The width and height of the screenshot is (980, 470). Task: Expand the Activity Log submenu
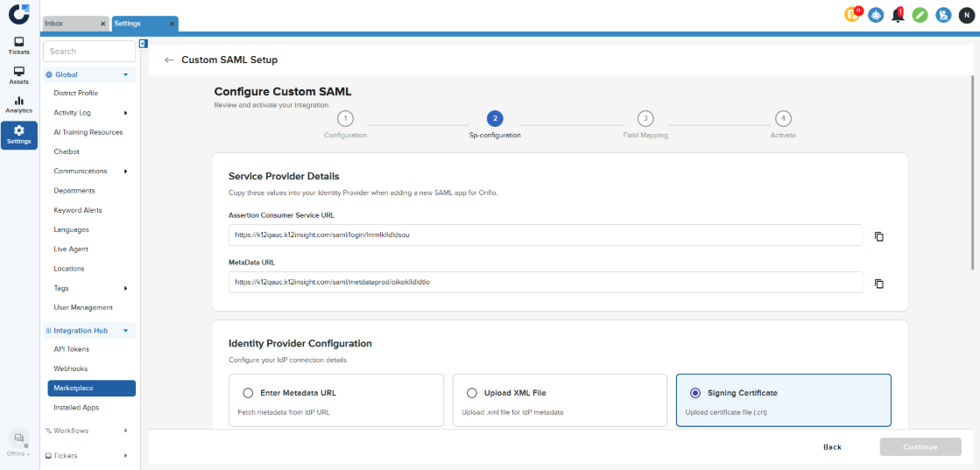coord(126,113)
